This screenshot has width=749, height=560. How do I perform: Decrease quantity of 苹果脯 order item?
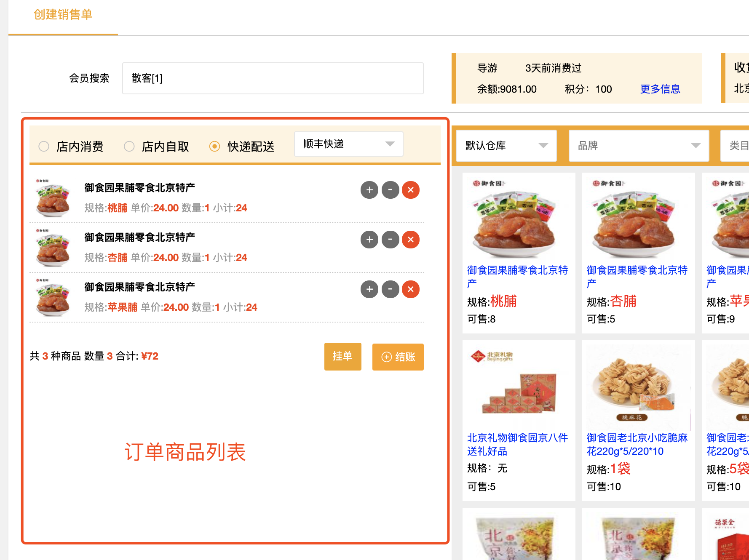pos(391,289)
